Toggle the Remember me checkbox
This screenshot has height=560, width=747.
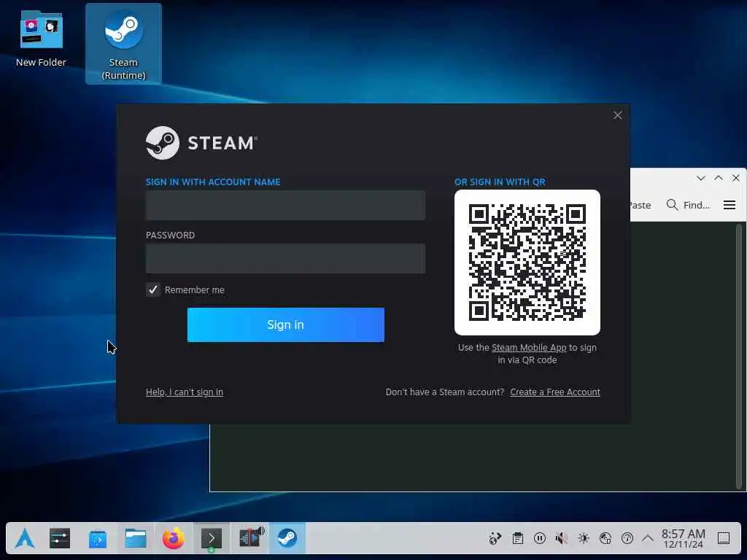click(x=153, y=289)
